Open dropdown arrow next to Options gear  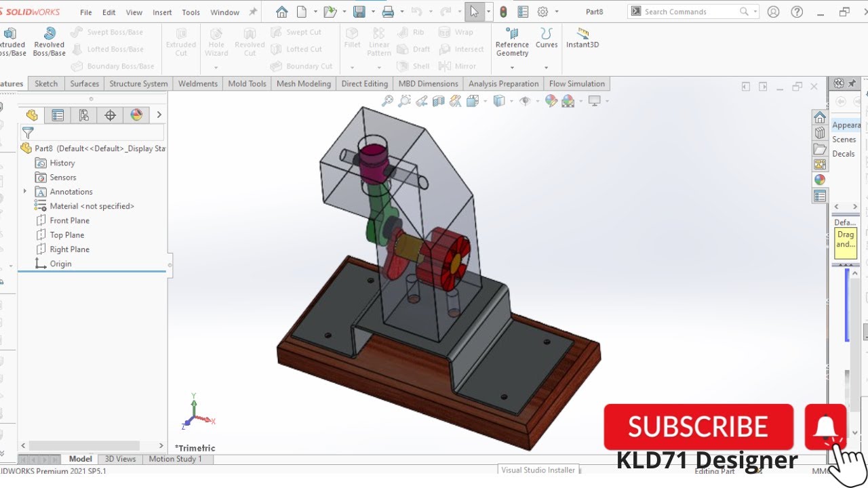coord(557,12)
